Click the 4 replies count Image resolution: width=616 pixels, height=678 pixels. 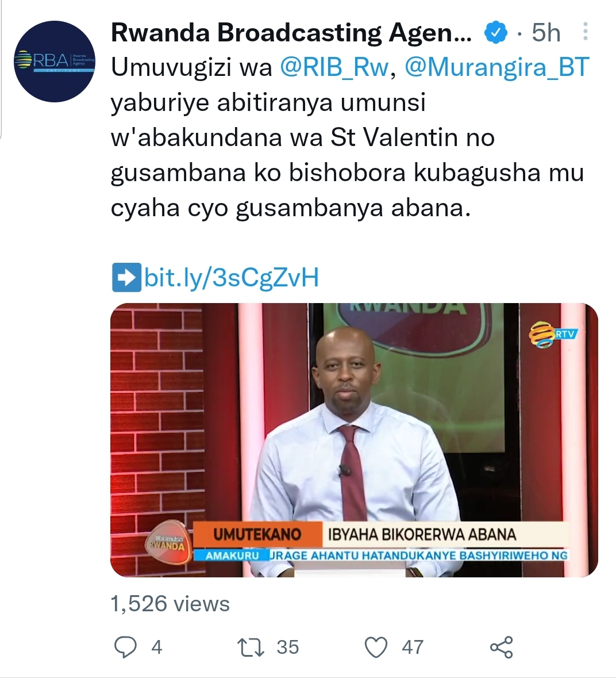click(157, 648)
